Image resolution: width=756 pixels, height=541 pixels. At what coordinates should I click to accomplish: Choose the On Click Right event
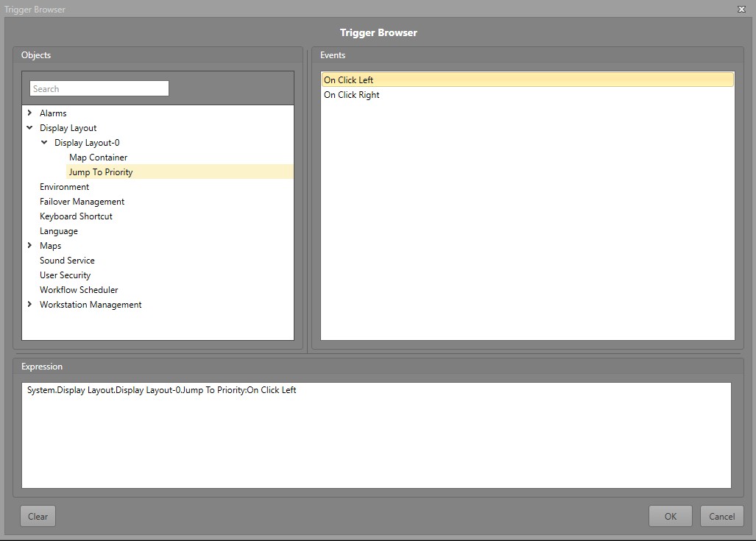click(352, 95)
